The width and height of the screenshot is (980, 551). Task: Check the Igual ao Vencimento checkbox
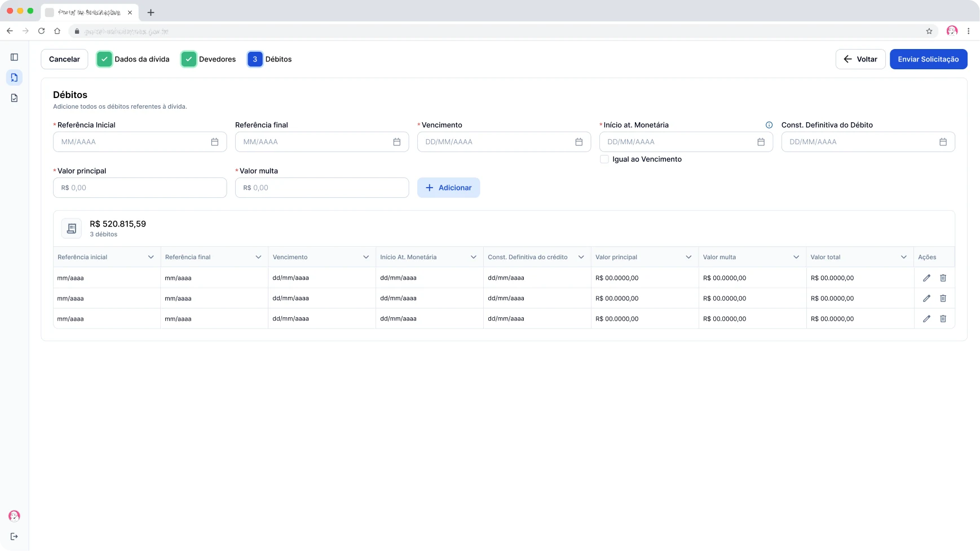pos(604,159)
